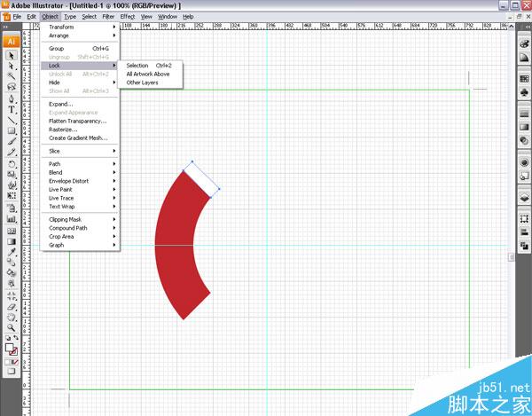Expand the Path submenu

click(80, 164)
